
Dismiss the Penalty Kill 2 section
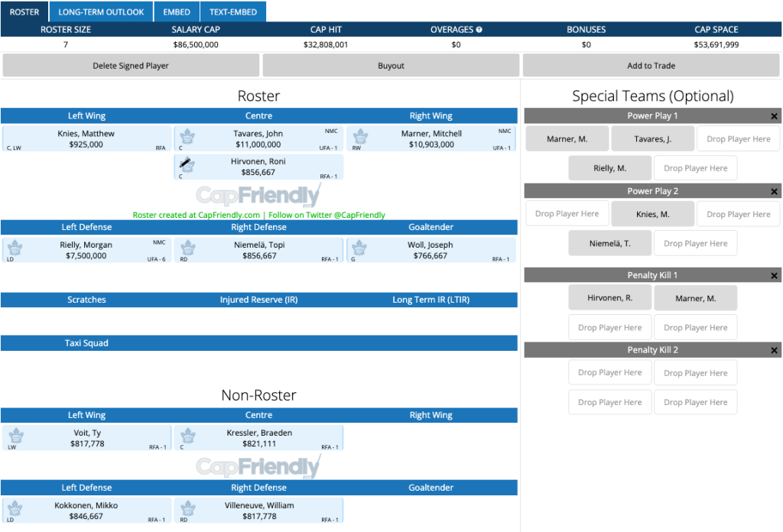(x=774, y=350)
